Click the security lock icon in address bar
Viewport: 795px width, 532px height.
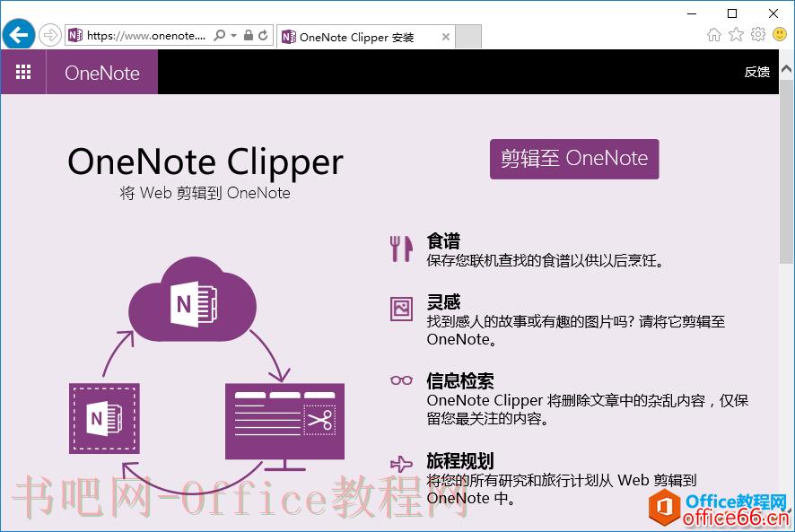coord(249,35)
